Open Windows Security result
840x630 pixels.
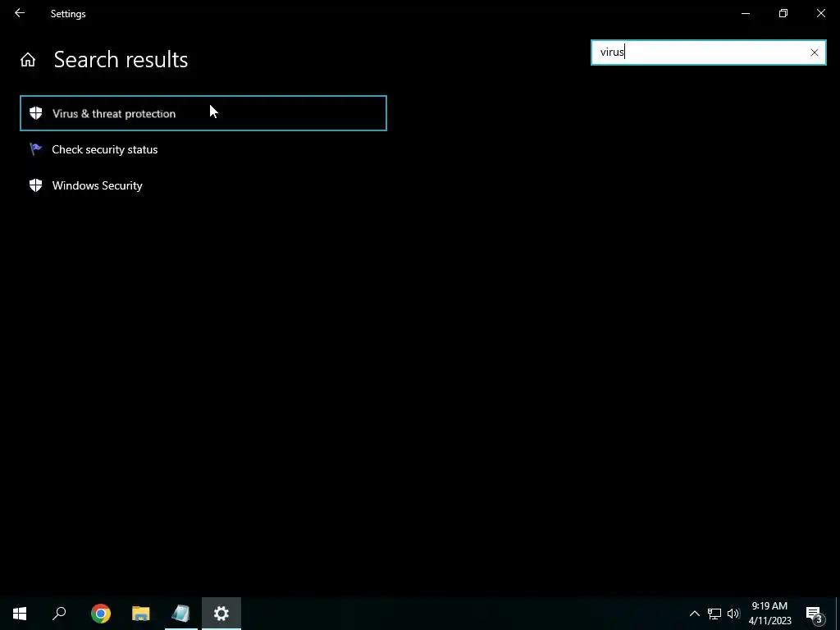point(203,185)
